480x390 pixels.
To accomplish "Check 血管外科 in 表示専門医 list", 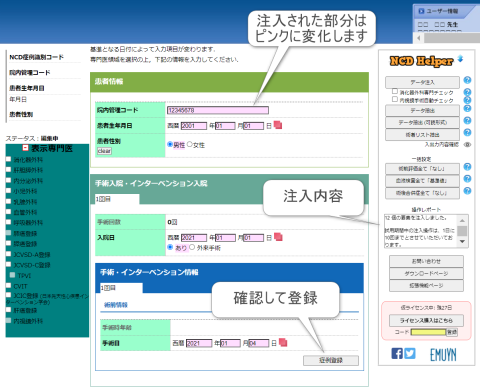I will point(9,212).
